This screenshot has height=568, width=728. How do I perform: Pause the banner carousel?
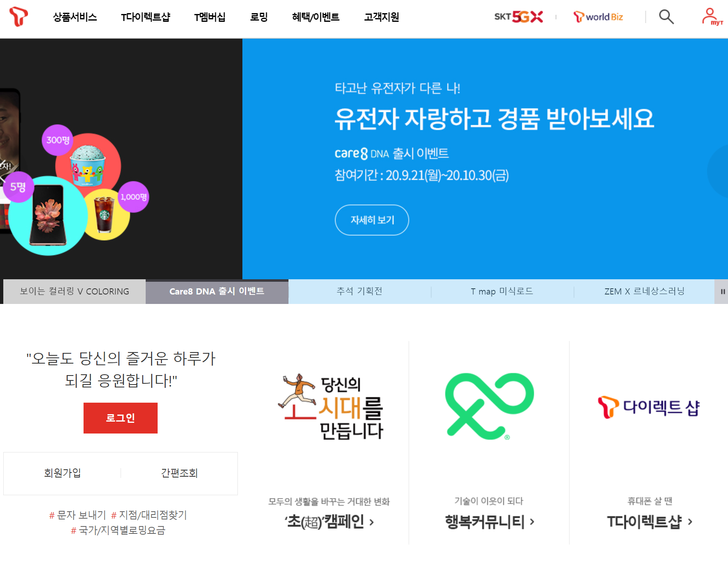[x=722, y=292]
